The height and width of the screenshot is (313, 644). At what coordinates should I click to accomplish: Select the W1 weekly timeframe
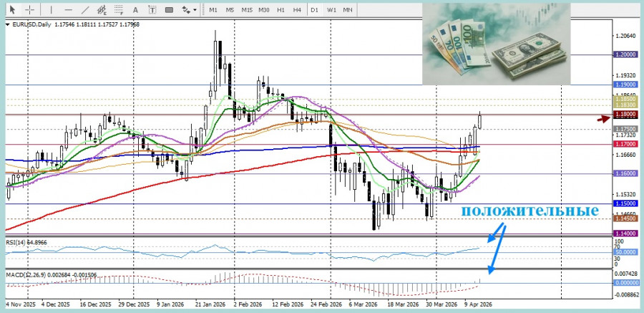331,10
